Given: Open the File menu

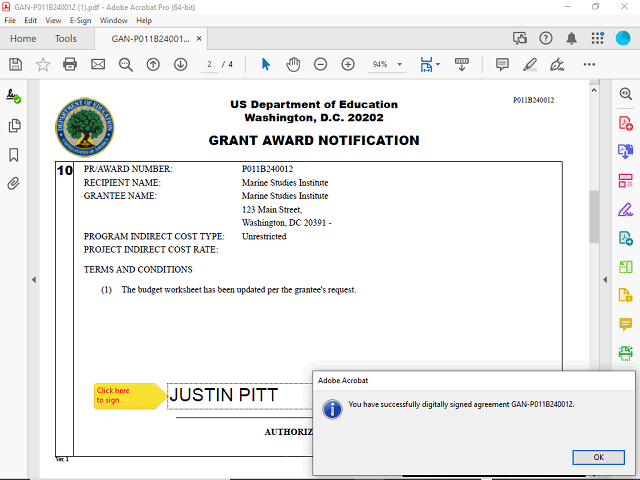Looking at the screenshot, I should tap(10, 20).
